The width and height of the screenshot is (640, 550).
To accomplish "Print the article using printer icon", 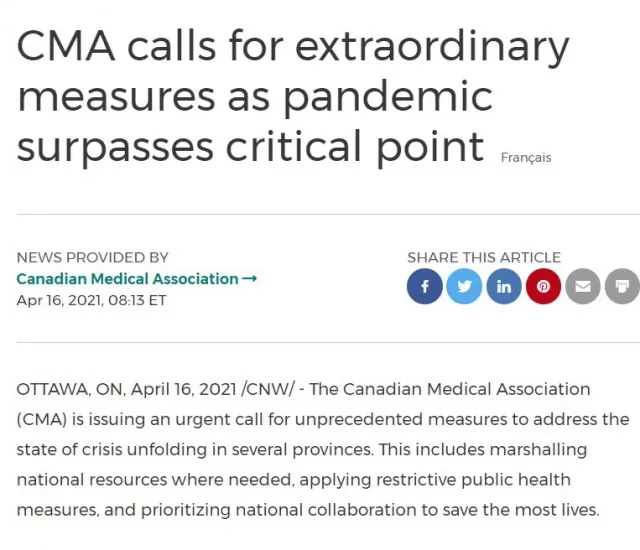I will coord(622,286).
